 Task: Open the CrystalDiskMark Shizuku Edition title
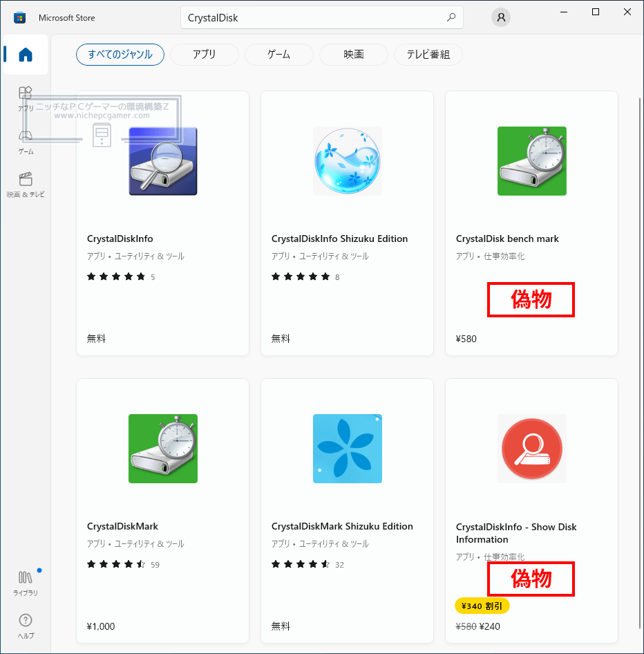[342, 527]
